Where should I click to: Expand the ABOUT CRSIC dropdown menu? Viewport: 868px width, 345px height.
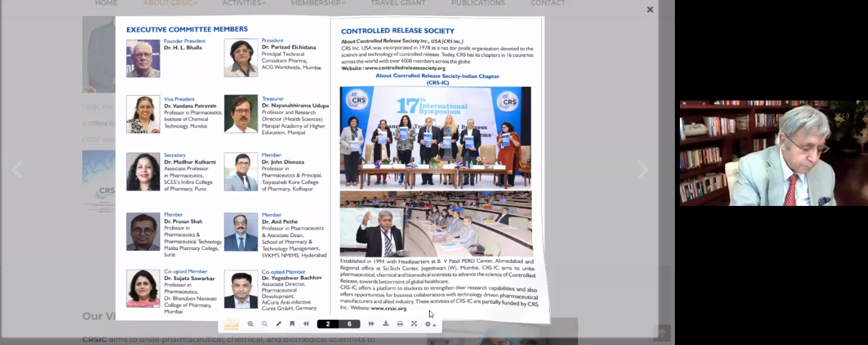[x=170, y=3]
